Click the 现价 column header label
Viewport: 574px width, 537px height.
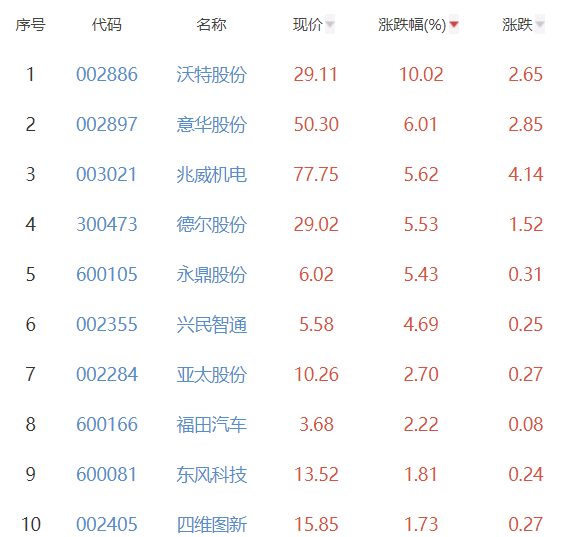308,25
